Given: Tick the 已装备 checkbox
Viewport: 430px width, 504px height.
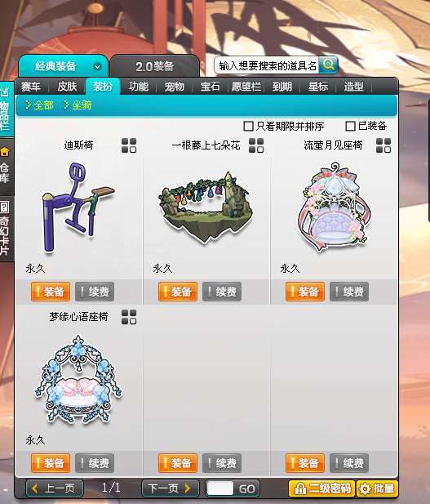Looking at the screenshot, I should [350, 126].
